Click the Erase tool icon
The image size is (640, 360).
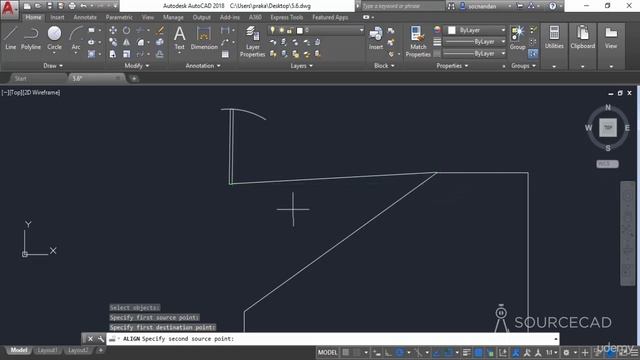[x=160, y=31]
